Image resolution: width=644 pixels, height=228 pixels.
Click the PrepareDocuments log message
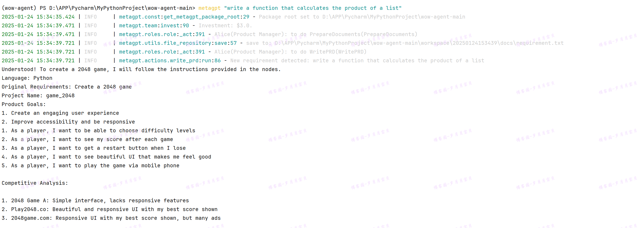click(x=316, y=34)
